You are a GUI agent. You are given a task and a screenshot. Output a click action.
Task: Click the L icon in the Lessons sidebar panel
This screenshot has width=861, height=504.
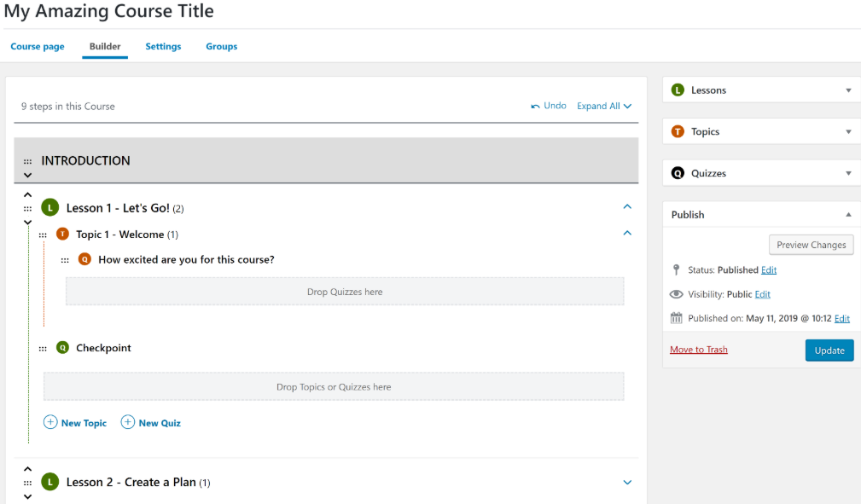[678, 90]
